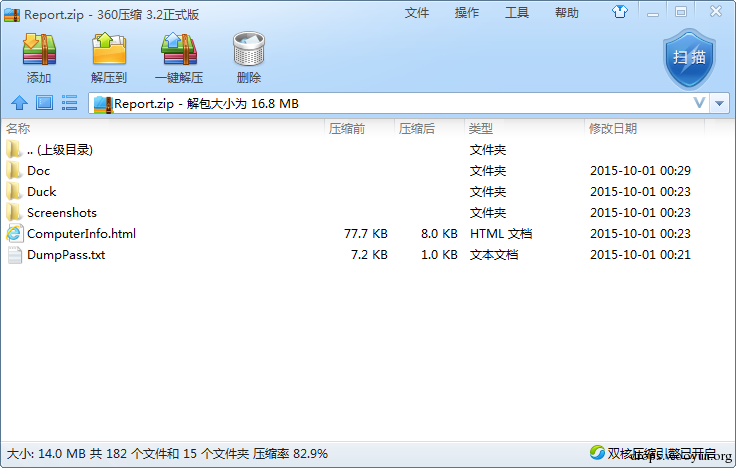736x468 pixels.
Task: Click the blue 扫描 shield scan button
Action: (x=689, y=59)
